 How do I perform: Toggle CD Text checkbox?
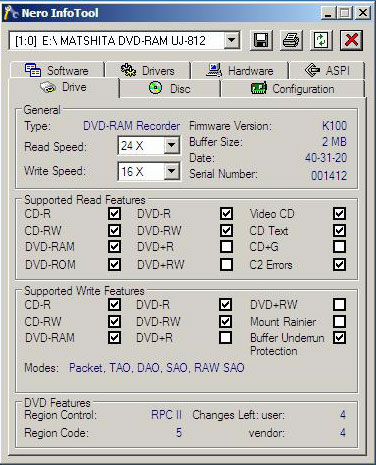[339, 230]
